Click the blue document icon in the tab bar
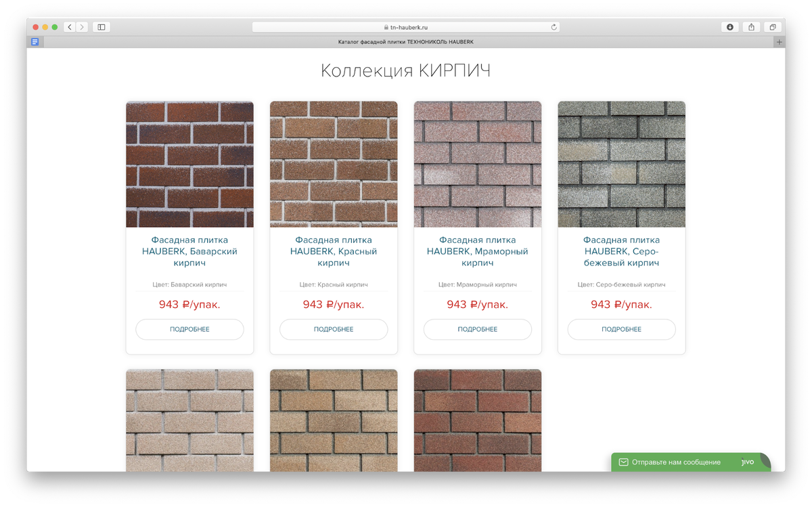This screenshot has width=812, height=507. coord(35,42)
